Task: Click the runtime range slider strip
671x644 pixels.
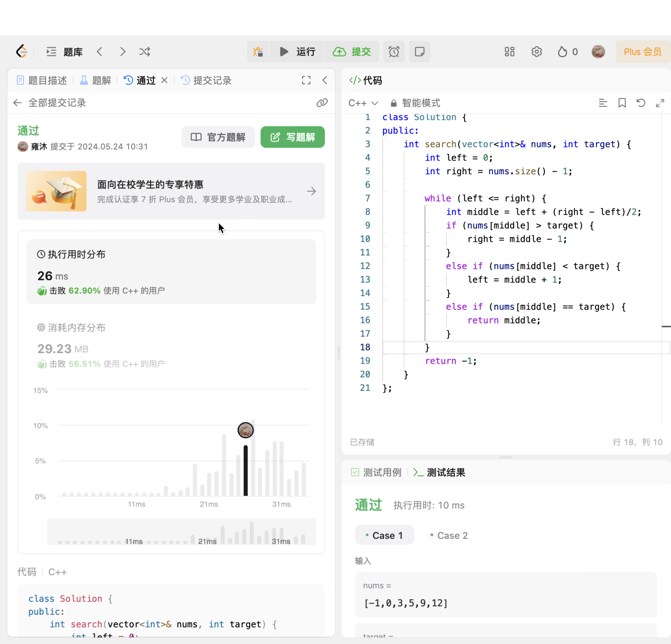Action: coord(181,532)
